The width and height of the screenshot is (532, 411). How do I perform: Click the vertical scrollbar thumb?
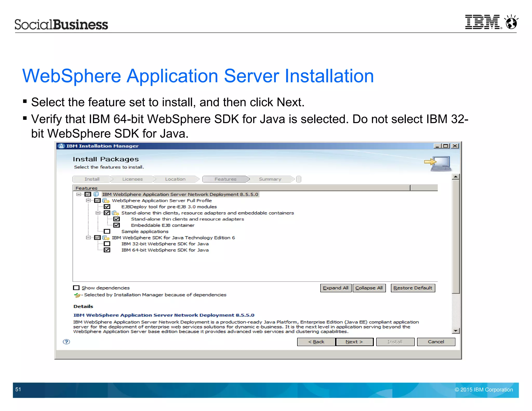point(456,236)
